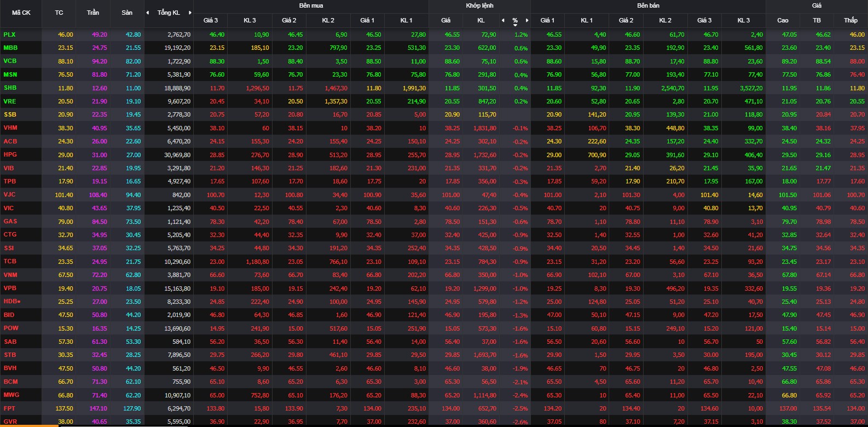Click the Sàn floor price header
The image size is (868, 427).
(x=127, y=13)
